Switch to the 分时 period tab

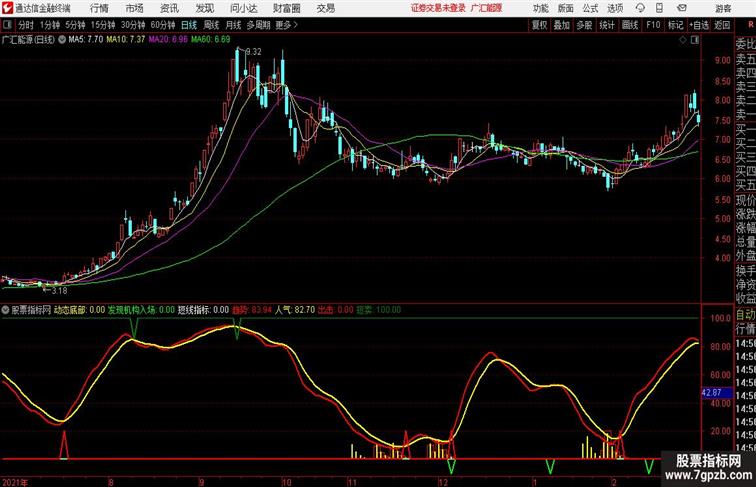26,25
